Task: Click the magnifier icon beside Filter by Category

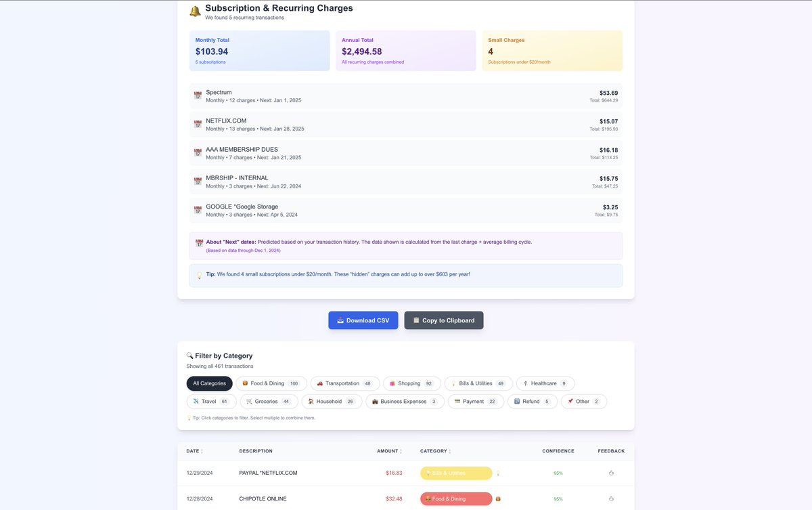Action: click(x=189, y=356)
